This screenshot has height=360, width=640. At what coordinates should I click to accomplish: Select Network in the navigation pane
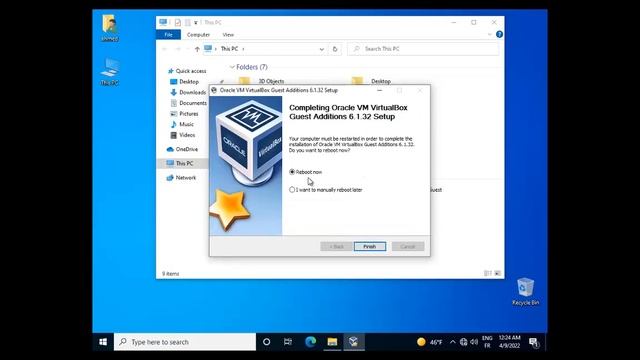coord(181,178)
